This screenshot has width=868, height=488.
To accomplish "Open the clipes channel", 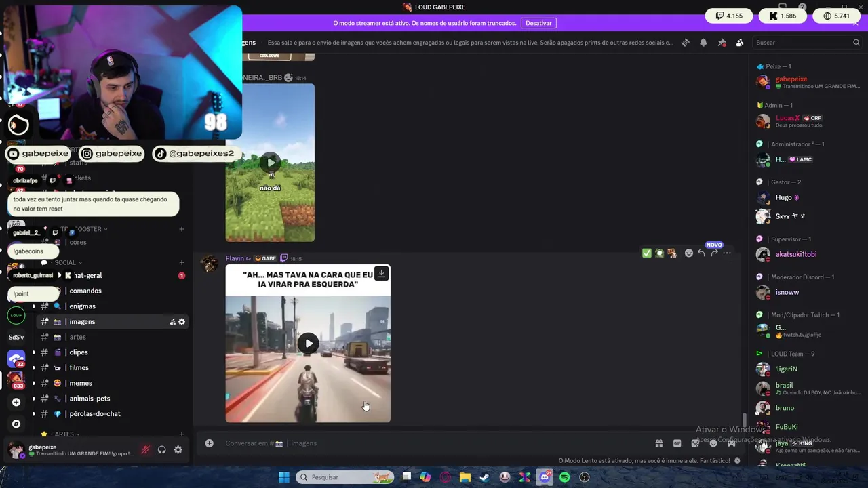I will tap(111, 352).
